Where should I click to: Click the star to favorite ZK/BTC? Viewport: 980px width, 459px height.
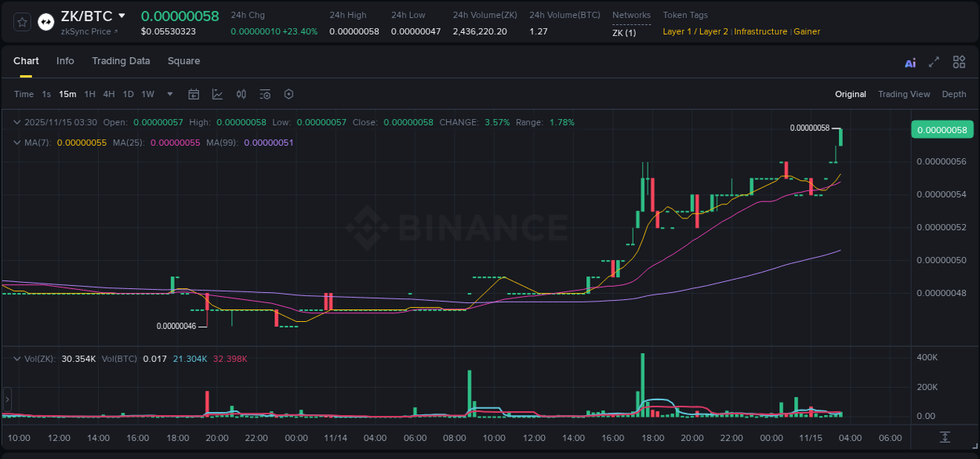21,22
